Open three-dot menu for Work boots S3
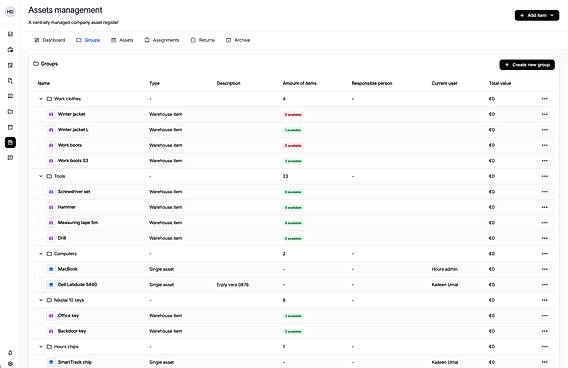Viewport: 568px width, 368px height. (544, 161)
